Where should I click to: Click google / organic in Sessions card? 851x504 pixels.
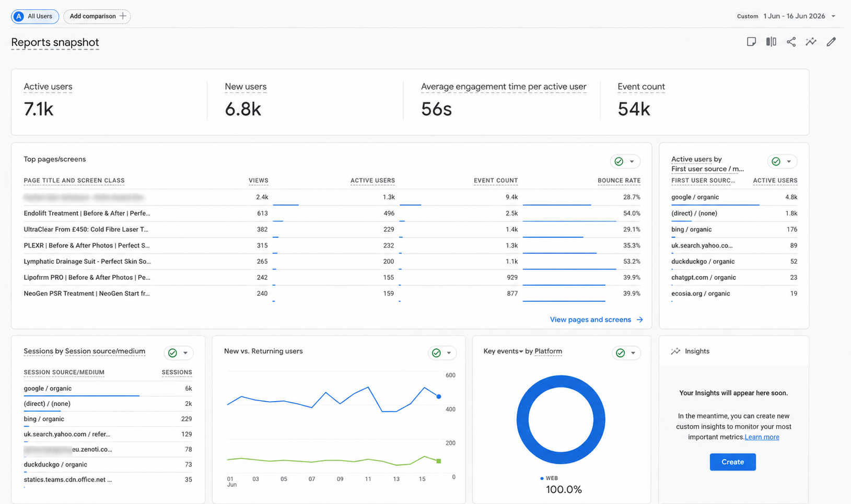point(48,389)
